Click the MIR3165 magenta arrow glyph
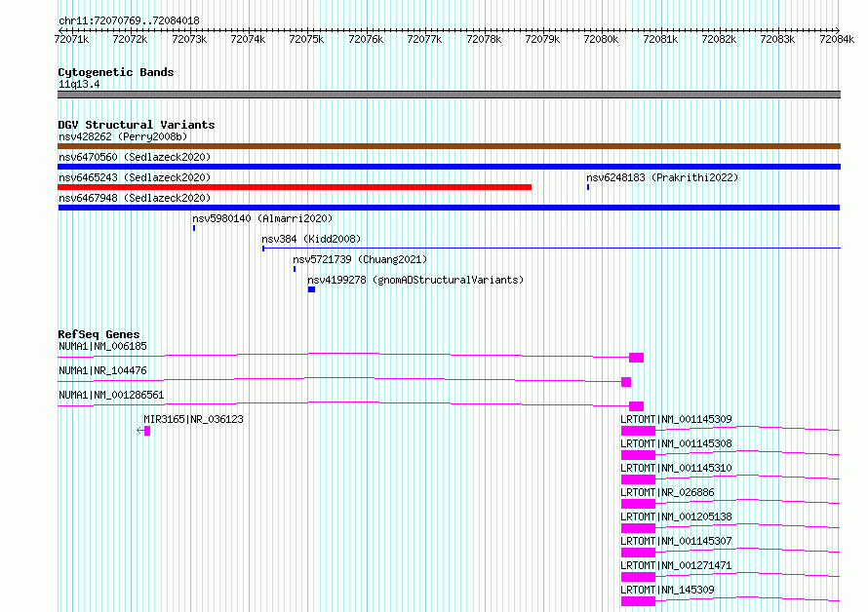Image resolution: width=868 pixels, height=612 pixels. coord(143,431)
